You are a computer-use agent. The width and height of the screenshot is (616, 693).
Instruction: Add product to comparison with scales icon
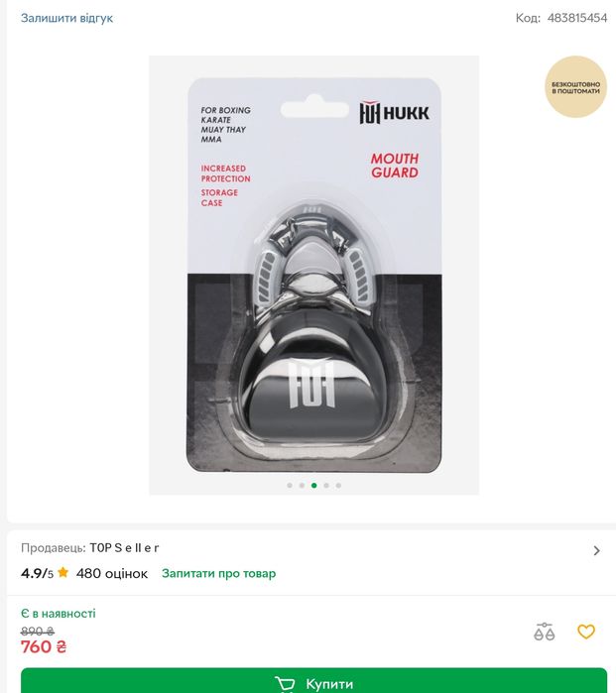pos(544,632)
